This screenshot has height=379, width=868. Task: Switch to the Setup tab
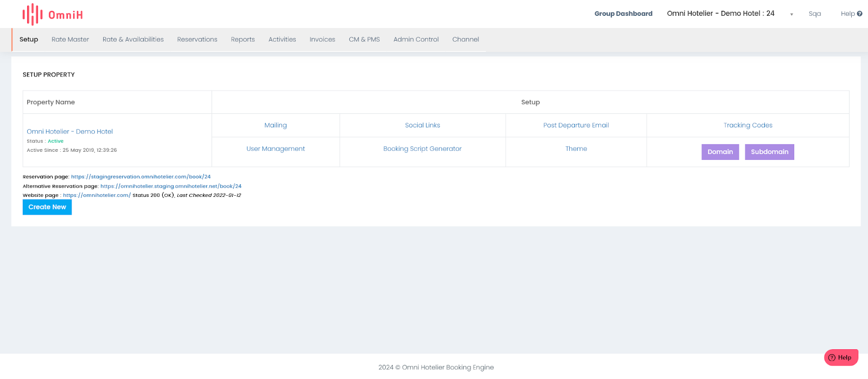tap(29, 40)
